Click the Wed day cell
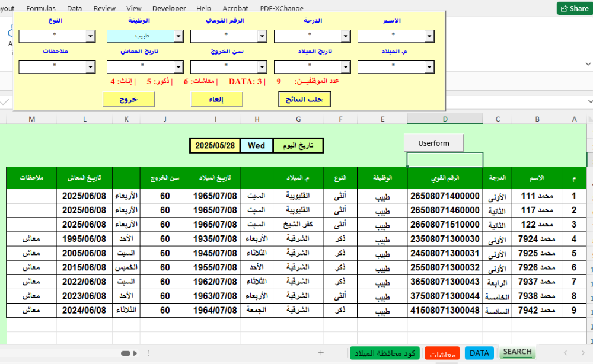 [256, 145]
